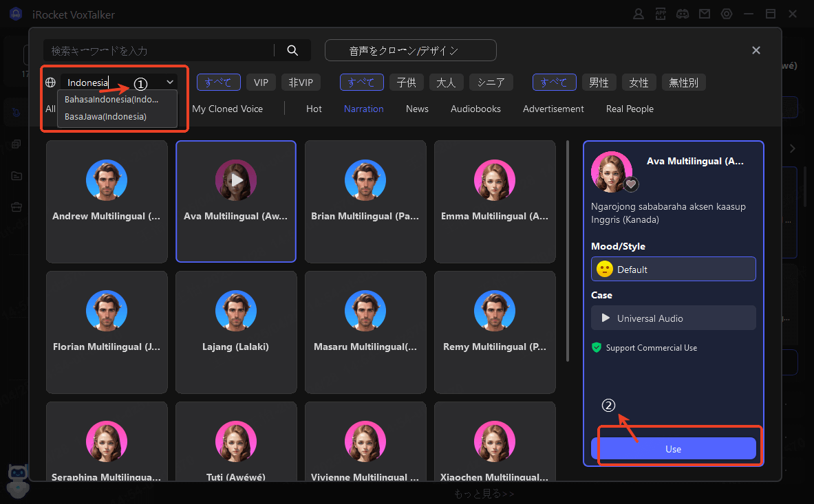Screen dimensions: 814x504
Task: Open the user account icon in title bar
Action: coord(639,14)
